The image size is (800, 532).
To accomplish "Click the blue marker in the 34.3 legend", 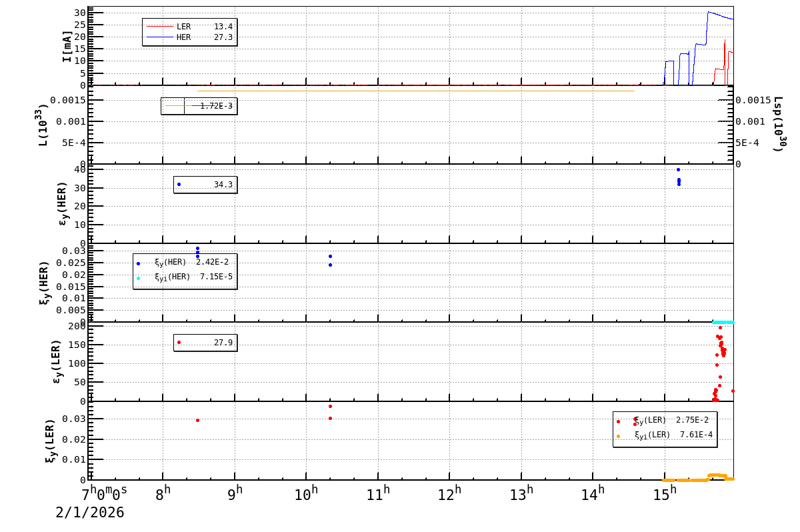I will coord(179,185).
